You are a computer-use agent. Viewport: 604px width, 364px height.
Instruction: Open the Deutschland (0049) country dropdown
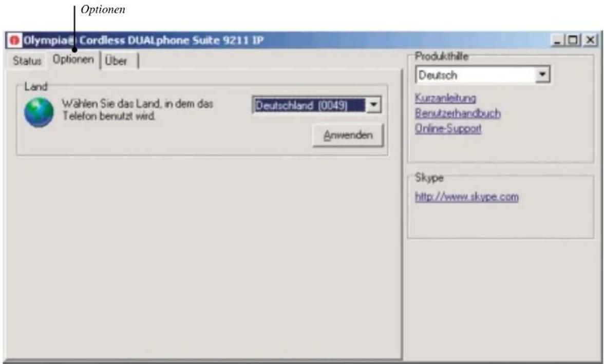(x=316, y=105)
